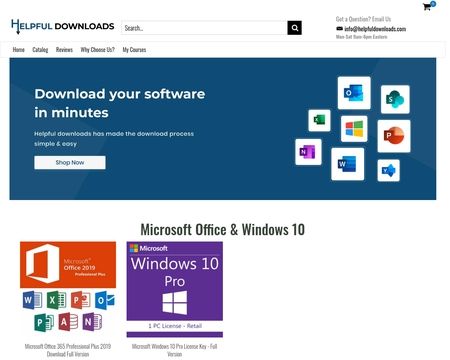Click the OneNote icon in the banner
This screenshot has height=360, width=450.
(308, 152)
